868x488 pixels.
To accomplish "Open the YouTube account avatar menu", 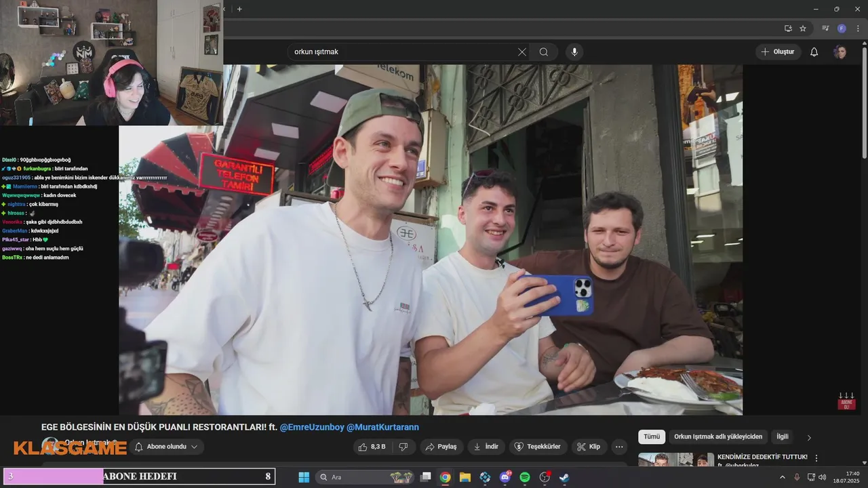I will tap(840, 52).
